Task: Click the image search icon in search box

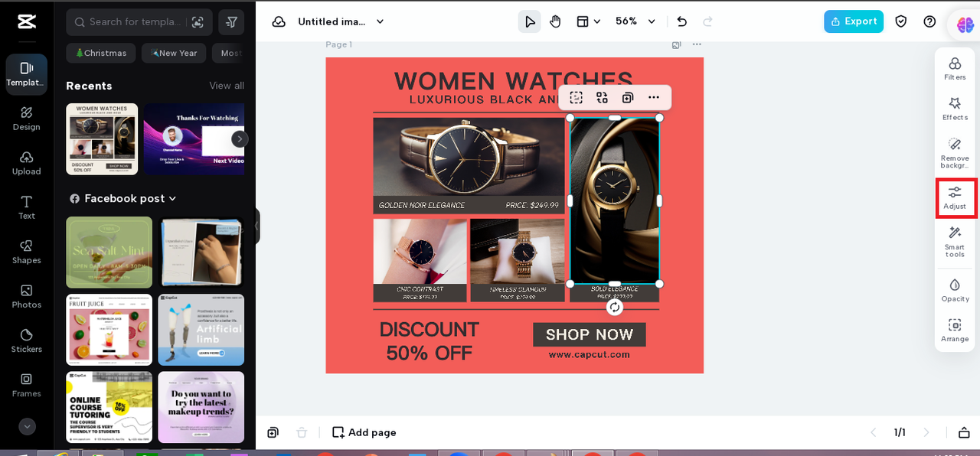Action: coord(198,22)
